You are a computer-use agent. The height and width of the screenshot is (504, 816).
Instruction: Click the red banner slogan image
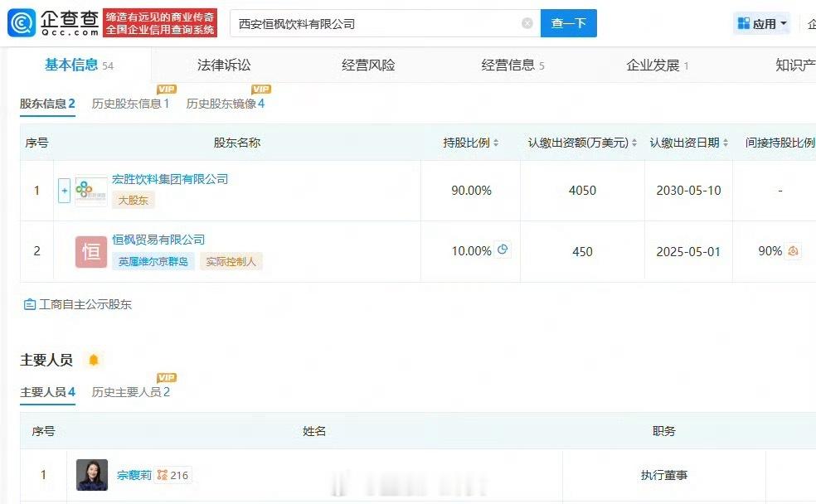click(x=160, y=23)
